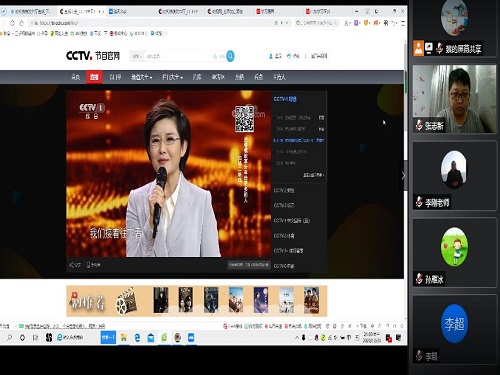500x375 pixels.
Task: Open File Explorer from the taskbar
Action: (x=124, y=338)
